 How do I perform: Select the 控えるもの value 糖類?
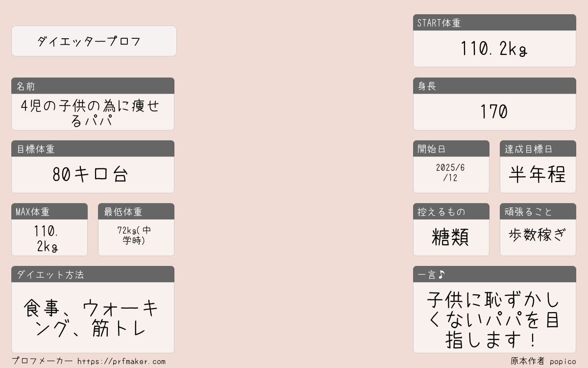tap(451, 238)
